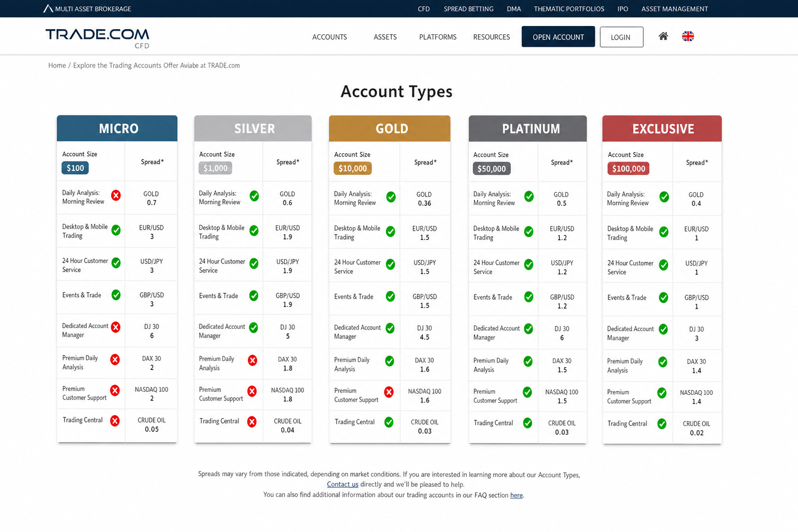This screenshot has height=532, width=798.
Task: Open the PLATFORMS menu
Action: click(x=438, y=37)
